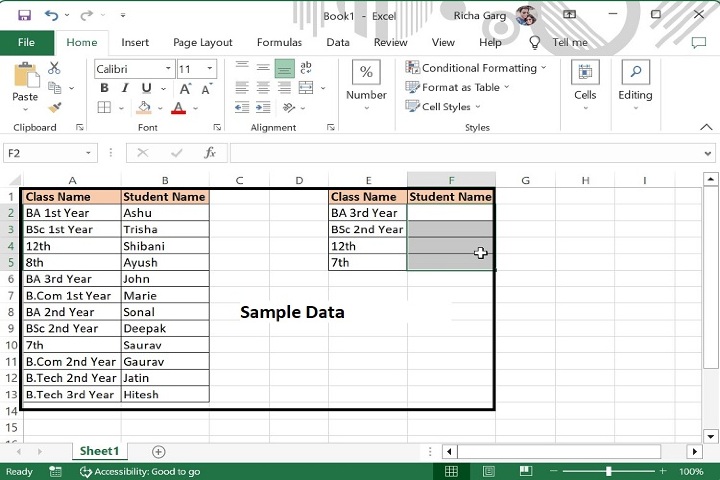Click the Cut scissors icon
This screenshot has height=480, width=720.
(54, 68)
